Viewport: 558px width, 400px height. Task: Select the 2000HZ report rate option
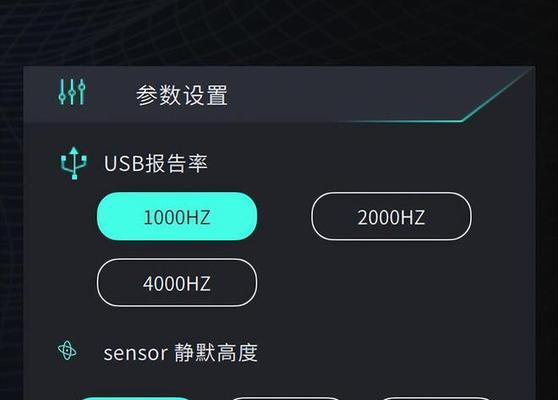click(391, 216)
